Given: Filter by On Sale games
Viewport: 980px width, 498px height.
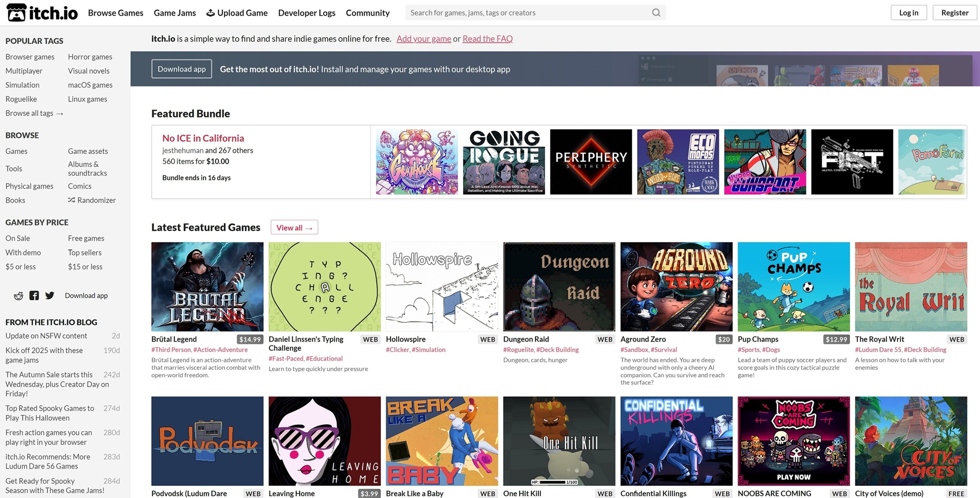Looking at the screenshot, I should pyautogui.click(x=18, y=238).
